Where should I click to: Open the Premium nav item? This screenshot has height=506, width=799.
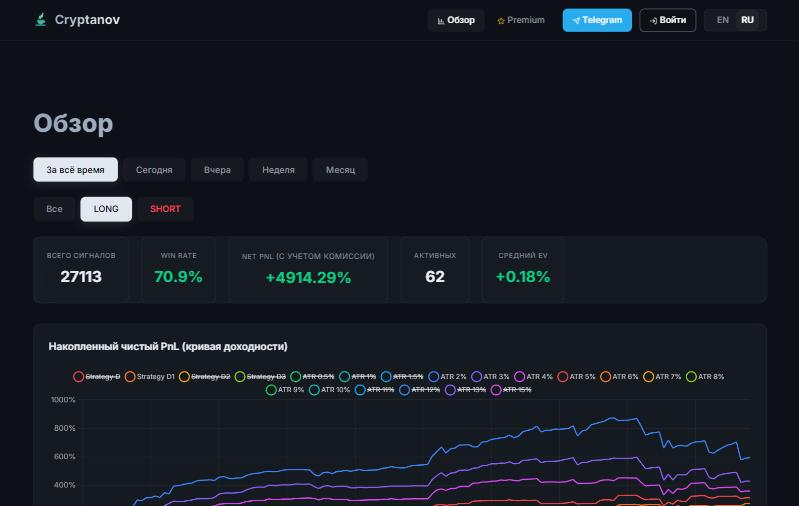521,20
